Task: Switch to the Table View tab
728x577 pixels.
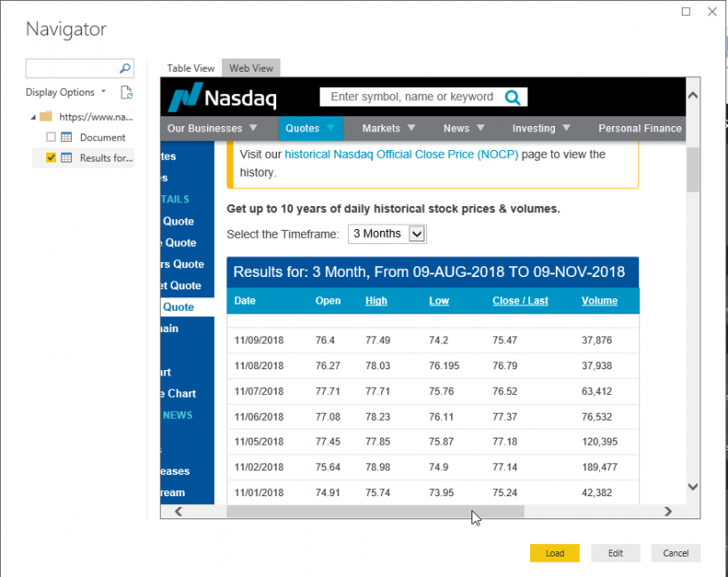Action: tap(191, 68)
